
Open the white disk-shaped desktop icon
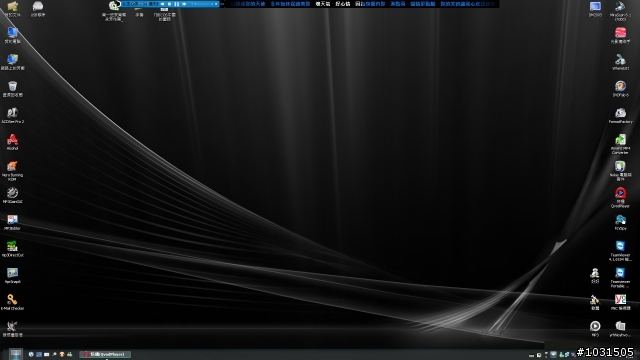38,6
